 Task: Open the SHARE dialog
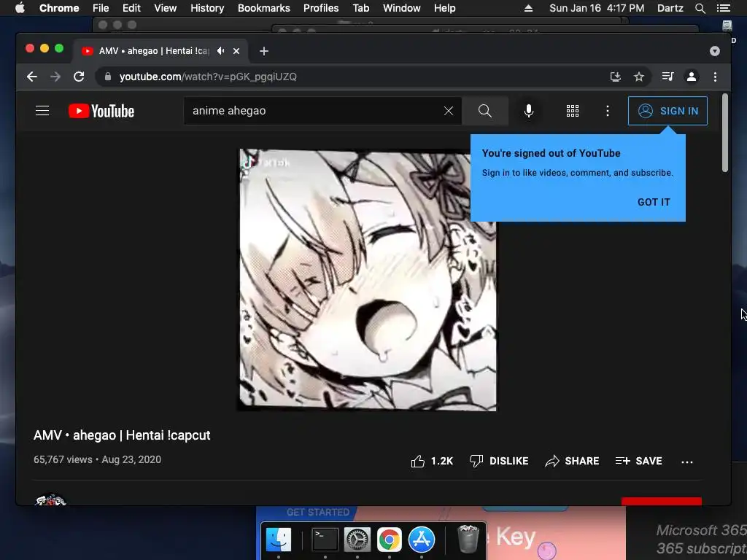(x=572, y=461)
